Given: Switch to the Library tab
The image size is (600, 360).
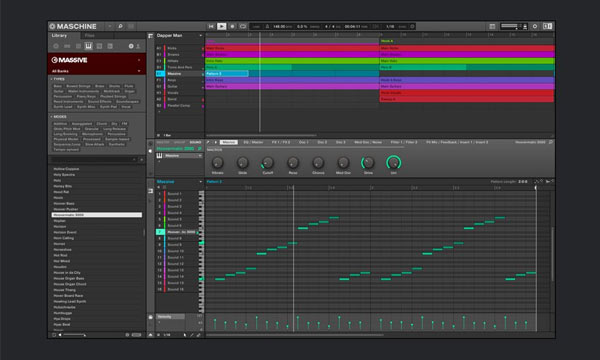Looking at the screenshot, I should coord(59,36).
